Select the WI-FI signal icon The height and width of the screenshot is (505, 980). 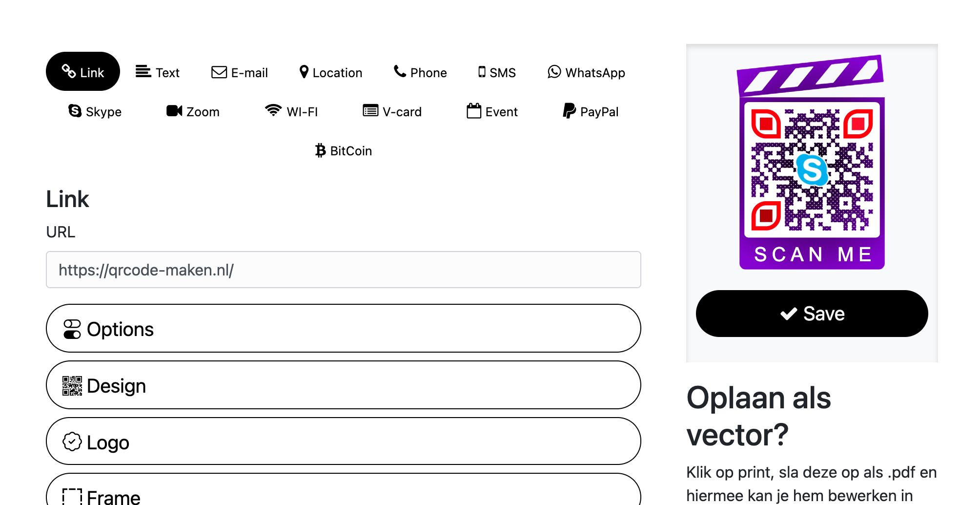point(273,111)
